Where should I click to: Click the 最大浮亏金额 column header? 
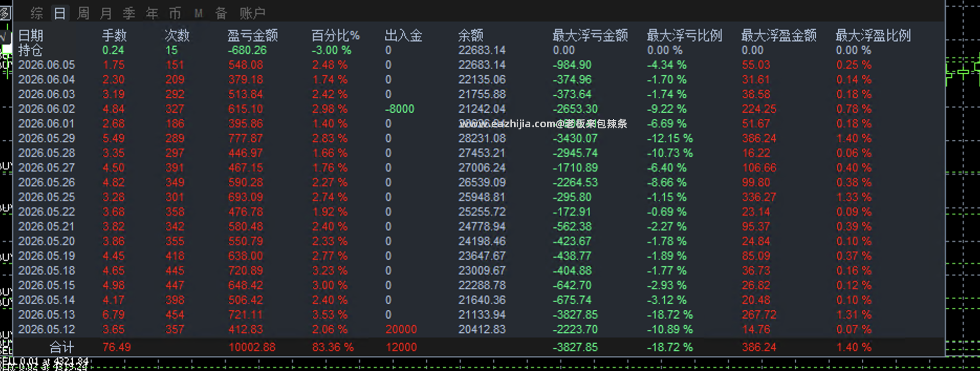coord(590,36)
